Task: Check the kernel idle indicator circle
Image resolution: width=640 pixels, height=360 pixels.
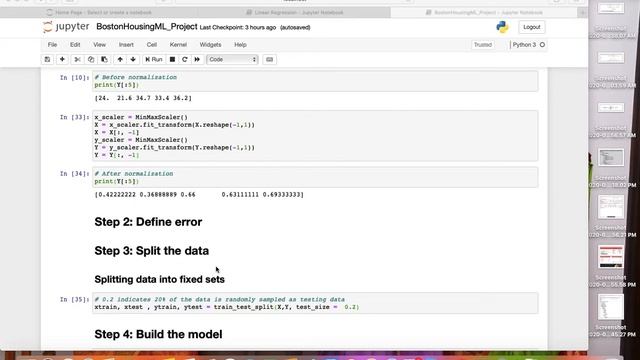Action: [542, 45]
